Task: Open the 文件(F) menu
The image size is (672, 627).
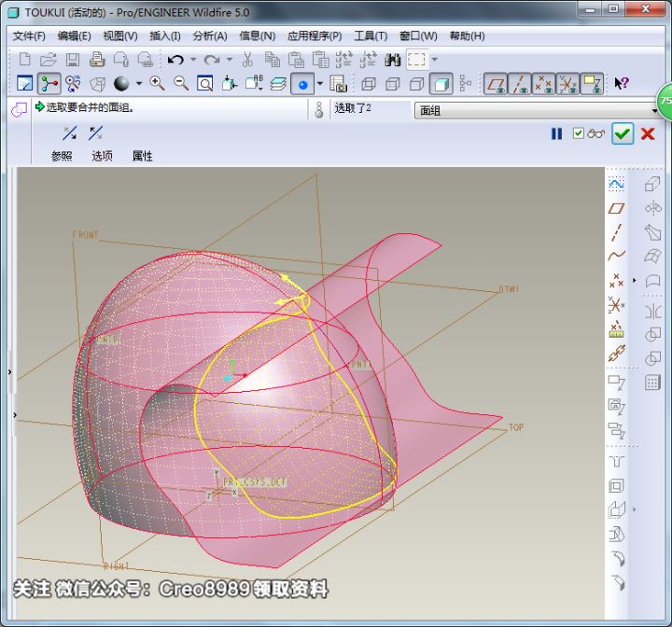Action: click(x=29, y=35)
